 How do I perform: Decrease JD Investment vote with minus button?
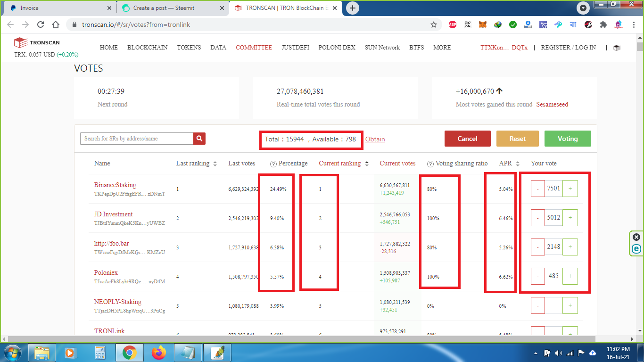point(538,218)
